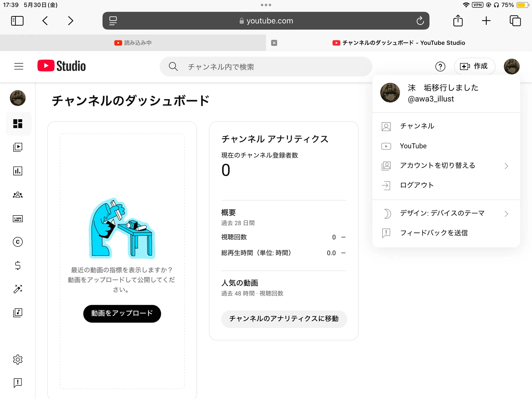
Task: Open the Audio library sidebar icon
Action: click(18, 313)
